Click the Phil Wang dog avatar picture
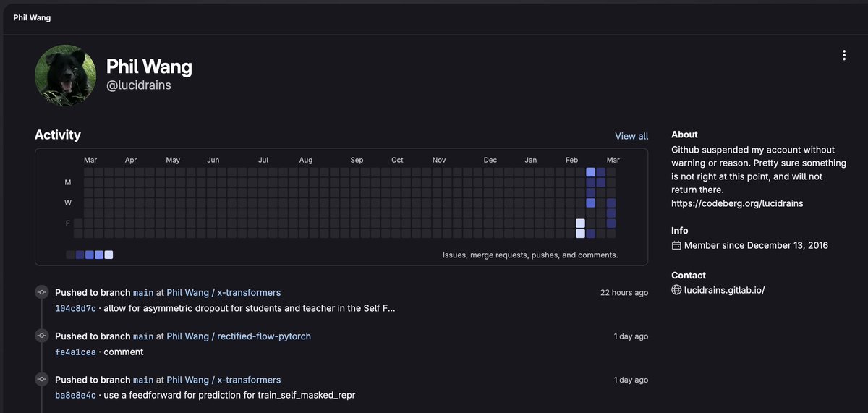Screen dimensions: 868x413 [66, 76]
